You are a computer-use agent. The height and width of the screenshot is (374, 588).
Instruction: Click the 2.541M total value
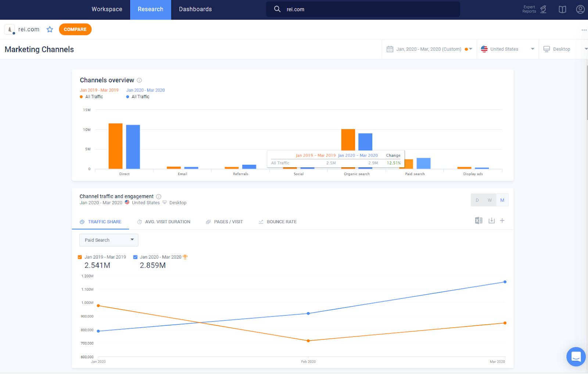tap(97, 265)
